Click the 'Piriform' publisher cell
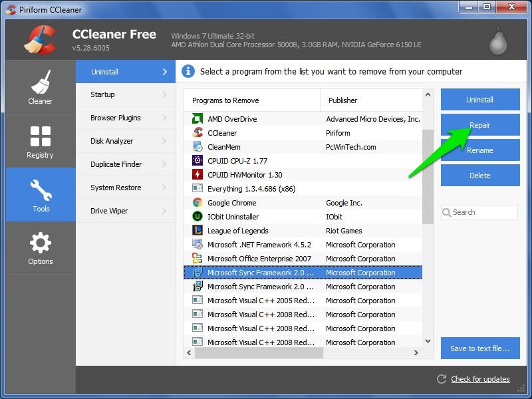Viewport: 532px width, 399px height. pyautogui.click(x=338, y=132)
